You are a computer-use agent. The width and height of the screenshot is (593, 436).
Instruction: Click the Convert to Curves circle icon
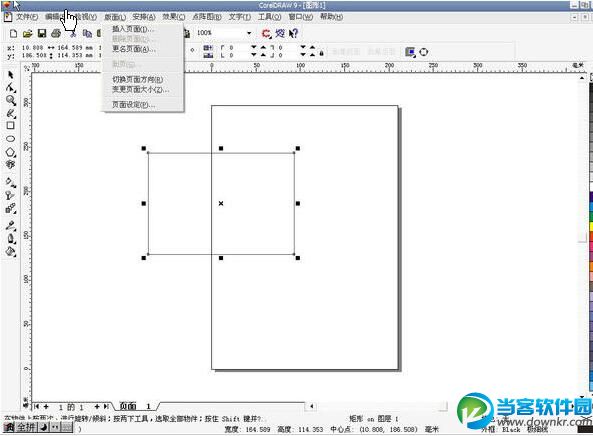[x=424, y=52]
